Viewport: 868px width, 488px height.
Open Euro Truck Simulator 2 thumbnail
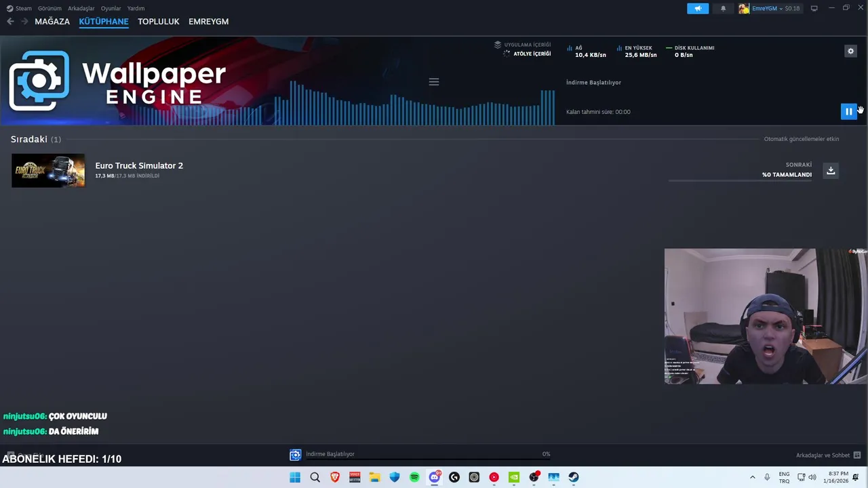point(48,170)
